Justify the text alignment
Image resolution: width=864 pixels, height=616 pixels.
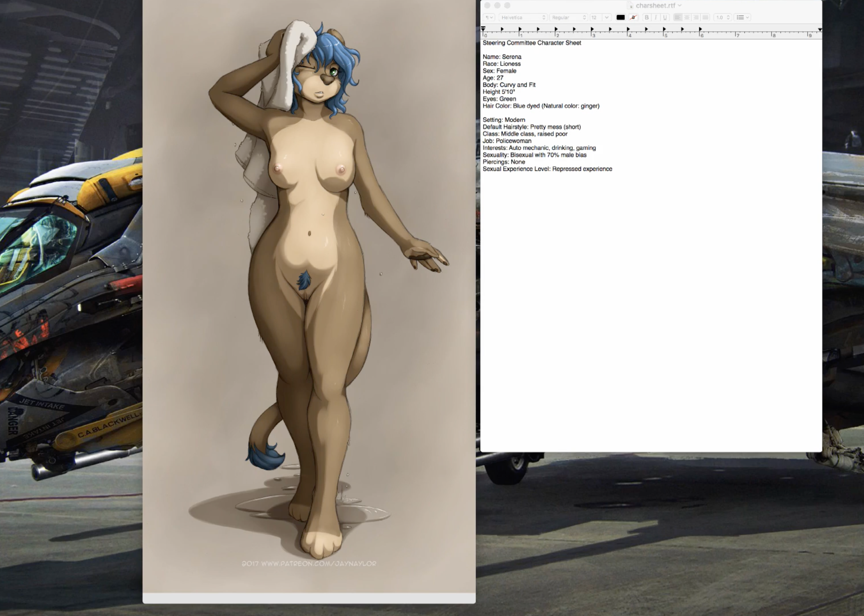point(705,17)
